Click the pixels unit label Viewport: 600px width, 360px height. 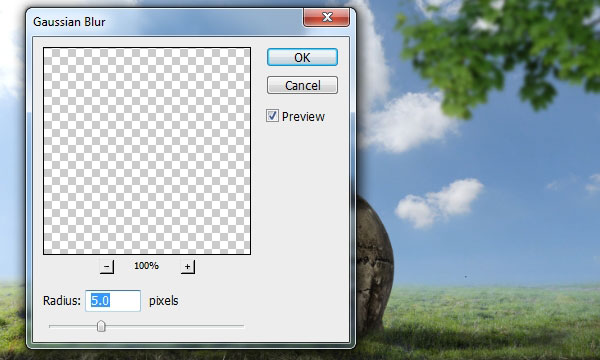tap(163, 301)
